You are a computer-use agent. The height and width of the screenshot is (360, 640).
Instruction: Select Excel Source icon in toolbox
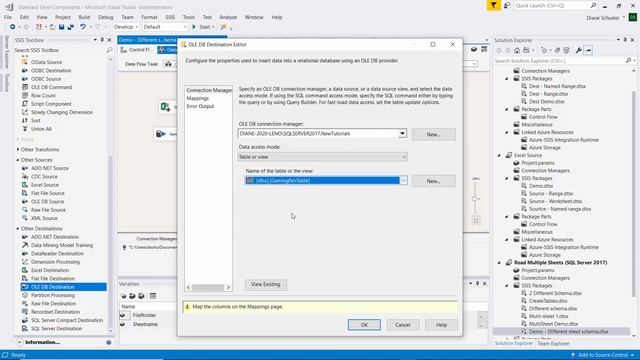pos(25,185)
